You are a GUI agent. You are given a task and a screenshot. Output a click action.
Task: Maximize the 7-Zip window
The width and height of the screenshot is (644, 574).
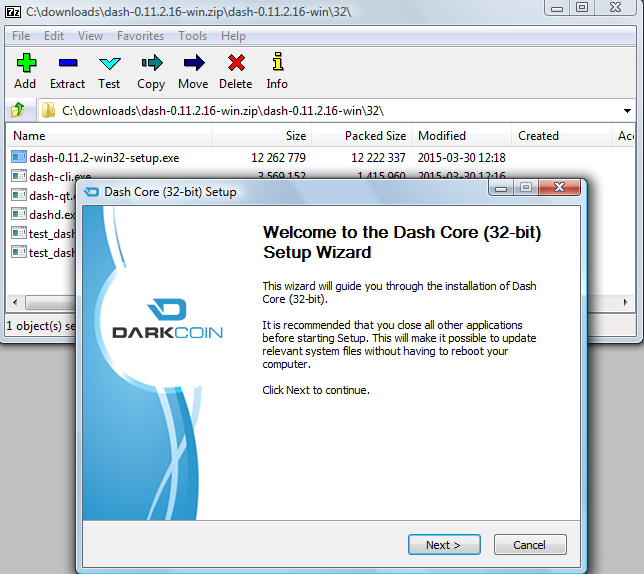582,7
